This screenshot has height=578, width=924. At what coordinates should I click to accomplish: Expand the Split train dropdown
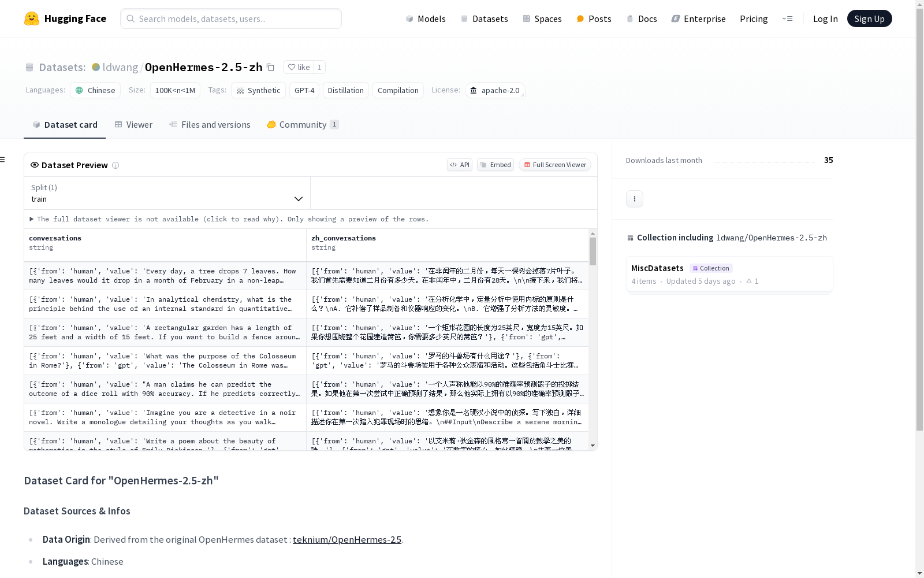(167, 193)
